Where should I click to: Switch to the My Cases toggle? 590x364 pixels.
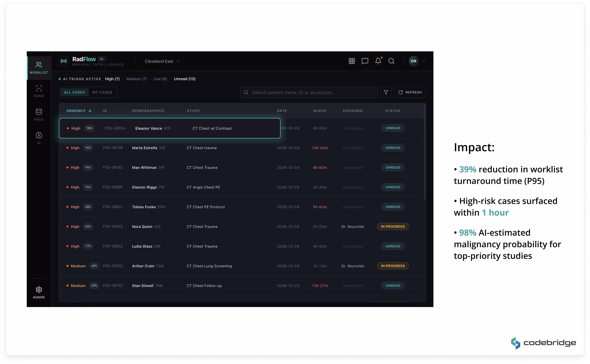pyautogui.click(x=102, y=92)
